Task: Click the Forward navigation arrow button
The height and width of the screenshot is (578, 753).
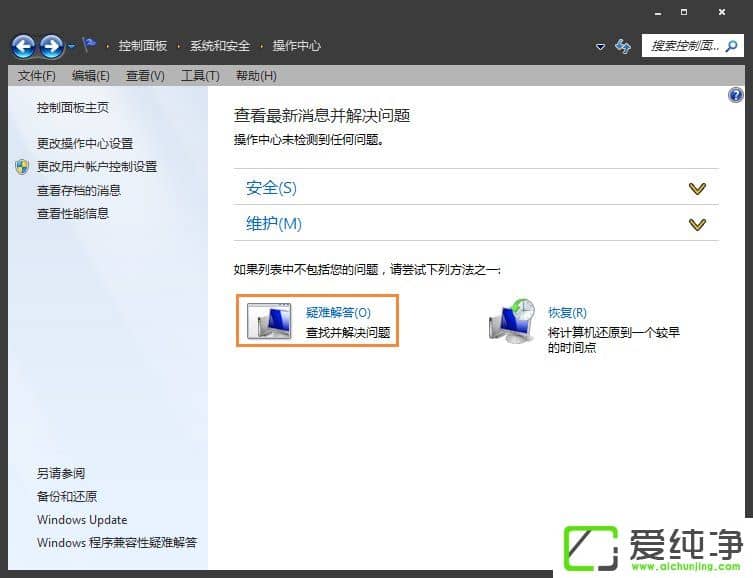Action: [x=51, y=46]
